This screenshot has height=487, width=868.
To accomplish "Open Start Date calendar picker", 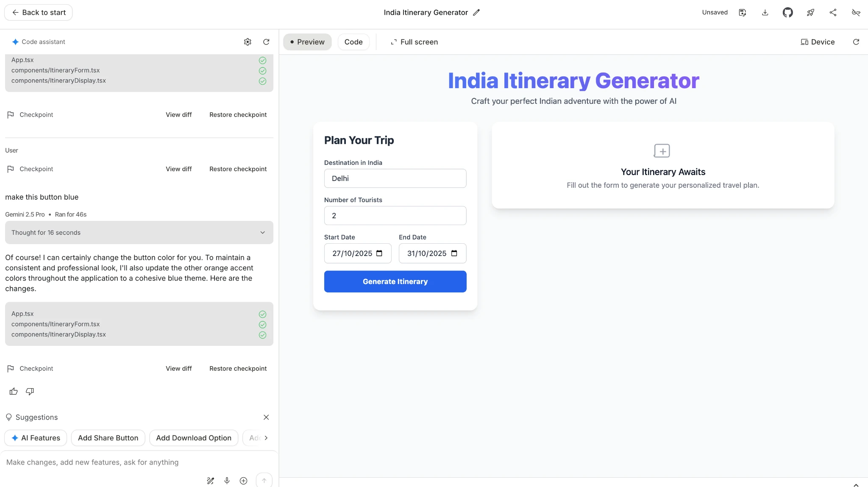I will [379, 253].
